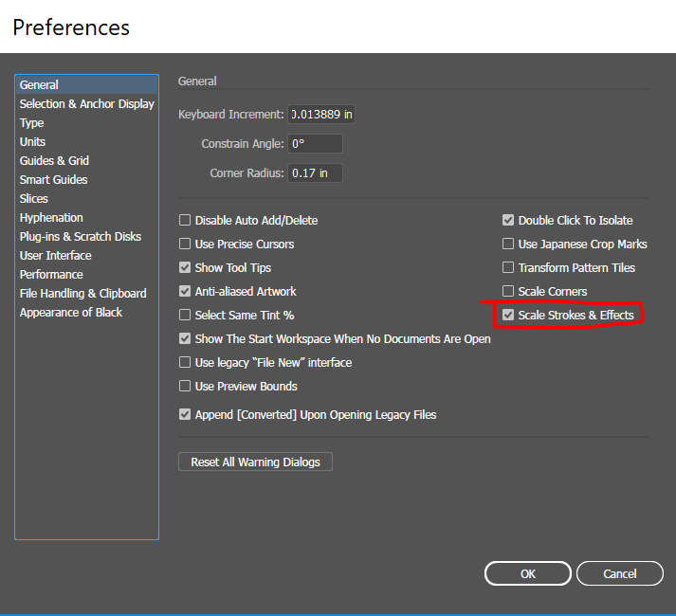The image size is (676, 616).
Task: Select Appearance of Black category
Action: click(71, 313)
